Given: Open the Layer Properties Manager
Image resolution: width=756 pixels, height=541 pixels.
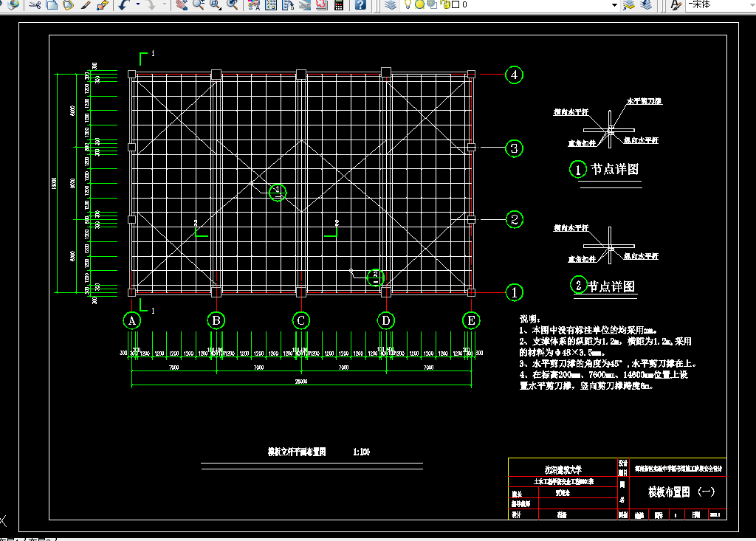Looking at the screenshot, I should (x=390, y=4).
